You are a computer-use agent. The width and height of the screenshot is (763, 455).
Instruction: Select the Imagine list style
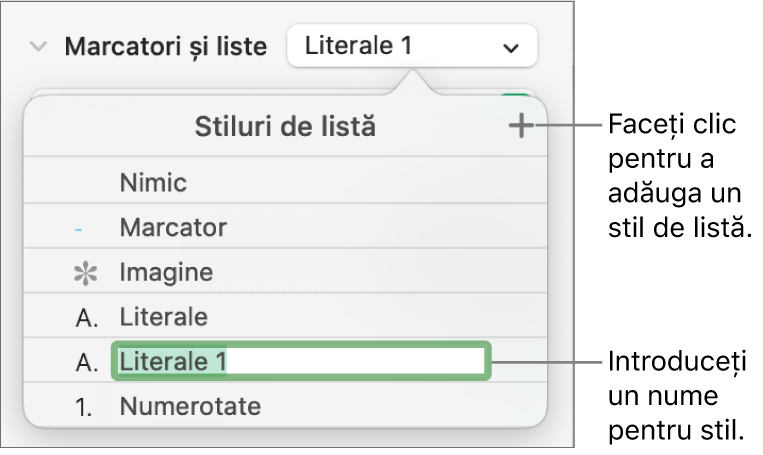pyautogui.click(x=166, y=272)
